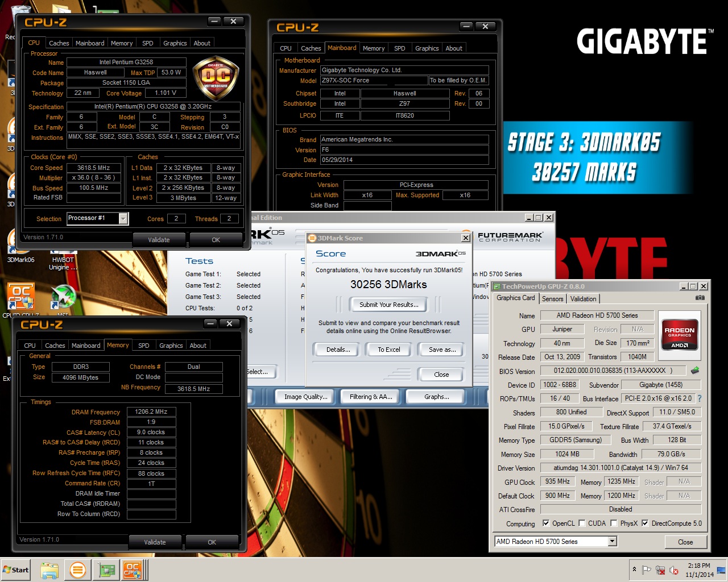This screenshot has width=728, height=582.
Task: Switch to the Sensors tab in GPU-Z
Action: 553,299
